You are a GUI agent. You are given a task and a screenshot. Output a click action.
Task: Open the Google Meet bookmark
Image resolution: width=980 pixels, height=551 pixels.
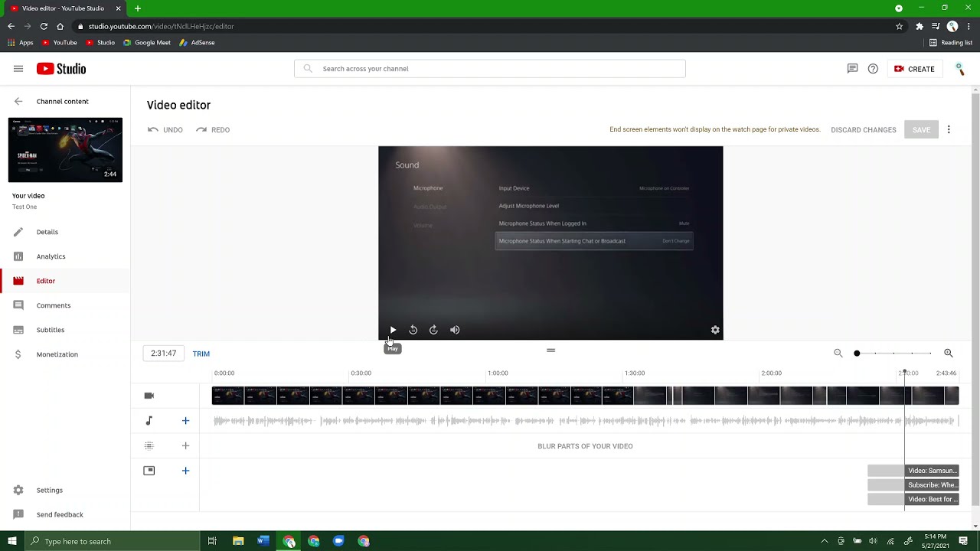coord(147,43)
